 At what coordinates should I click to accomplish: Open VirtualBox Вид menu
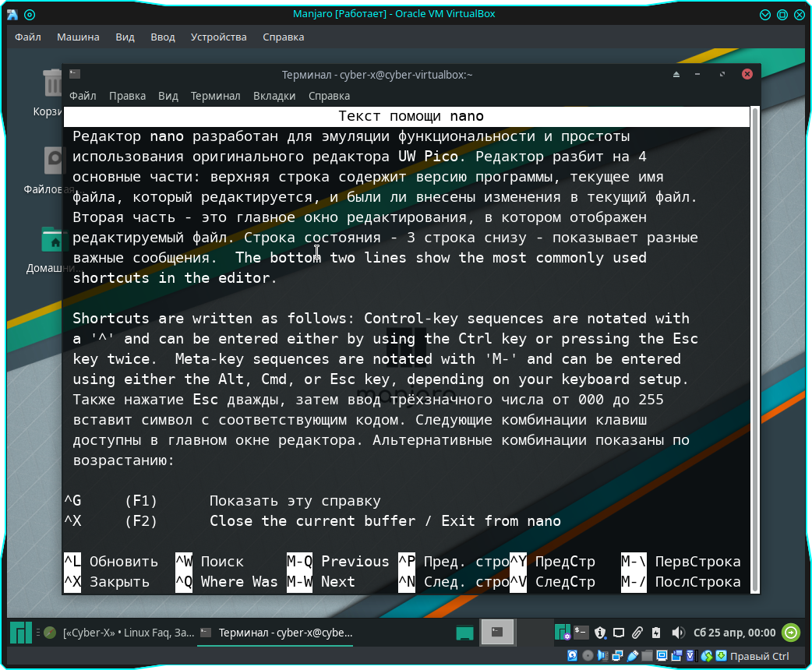[125, 37]
